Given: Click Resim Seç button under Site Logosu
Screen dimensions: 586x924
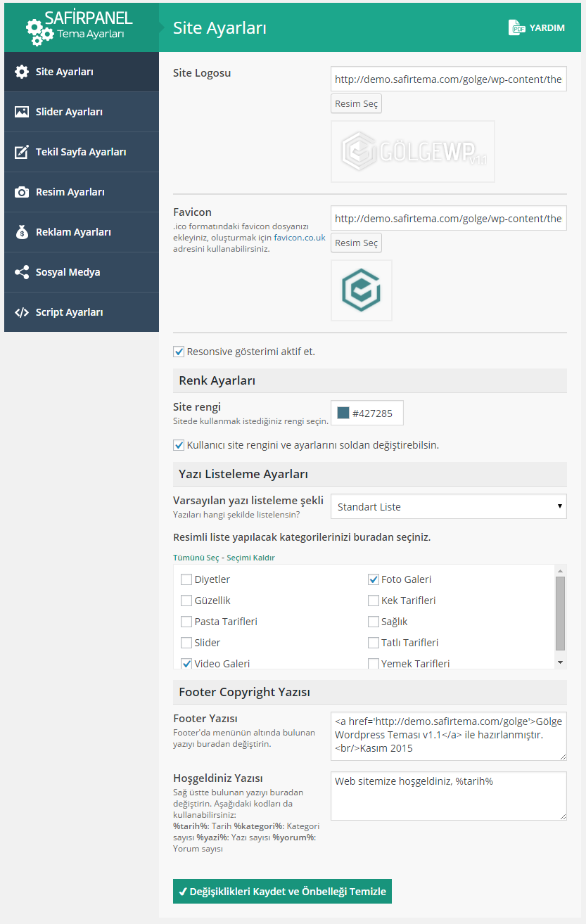Looking at the screenshot, I should (356, 104).
